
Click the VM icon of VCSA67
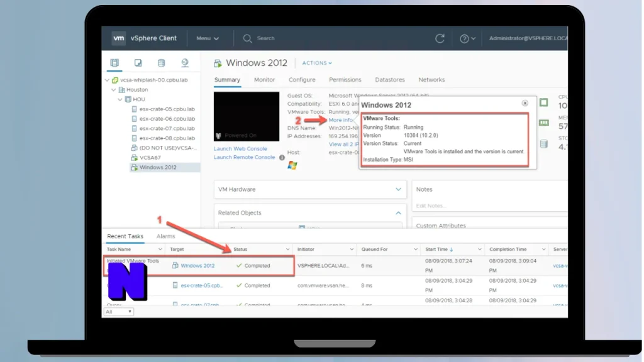pos(135,158)
